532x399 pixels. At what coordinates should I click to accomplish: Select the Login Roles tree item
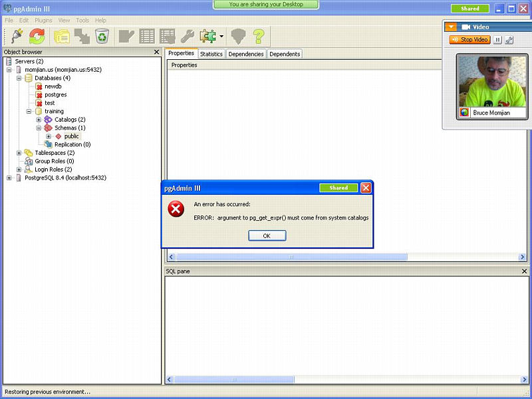[53, 170]
